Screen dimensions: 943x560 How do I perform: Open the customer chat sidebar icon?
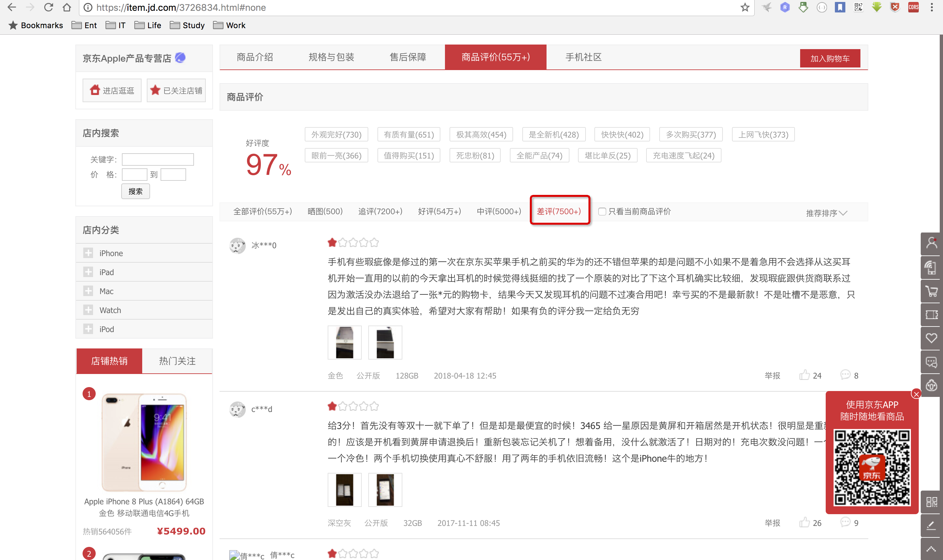coord(931,362)
